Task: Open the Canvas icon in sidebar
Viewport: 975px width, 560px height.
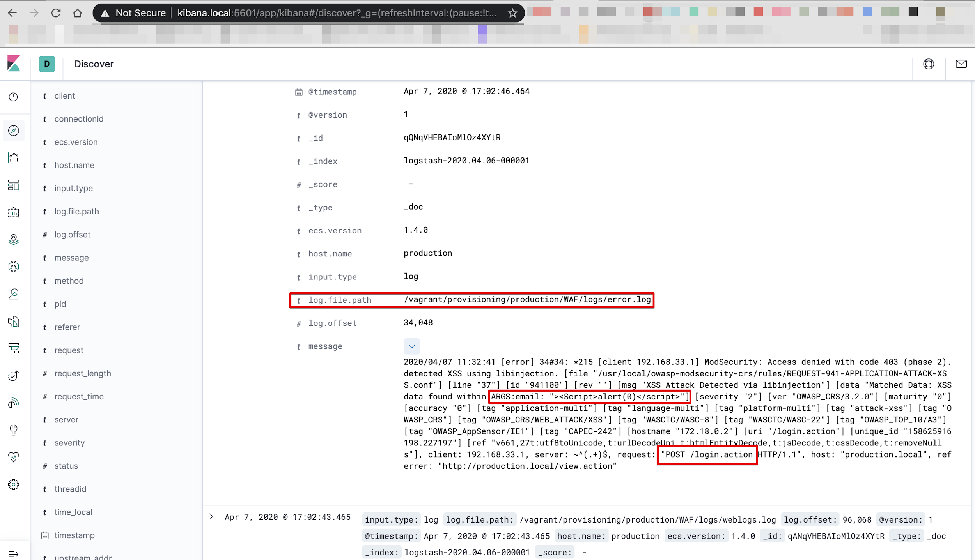Action: 14,212
